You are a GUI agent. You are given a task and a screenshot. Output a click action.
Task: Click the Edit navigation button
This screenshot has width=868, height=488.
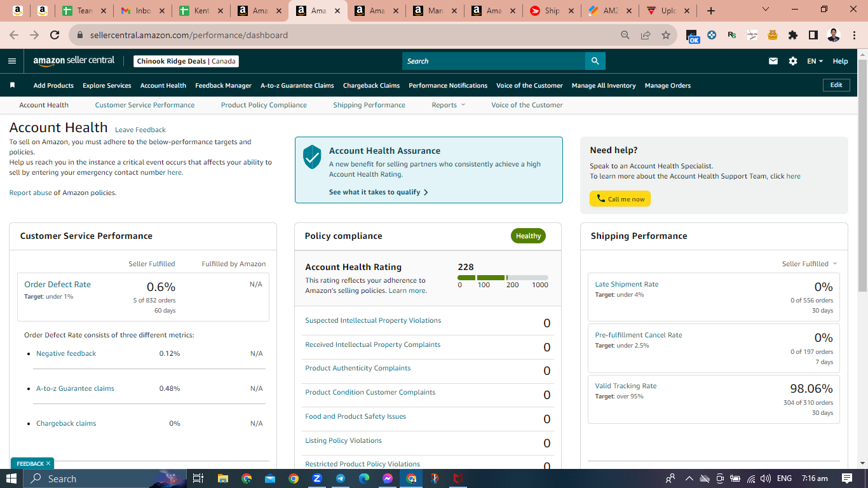[836, 85]
